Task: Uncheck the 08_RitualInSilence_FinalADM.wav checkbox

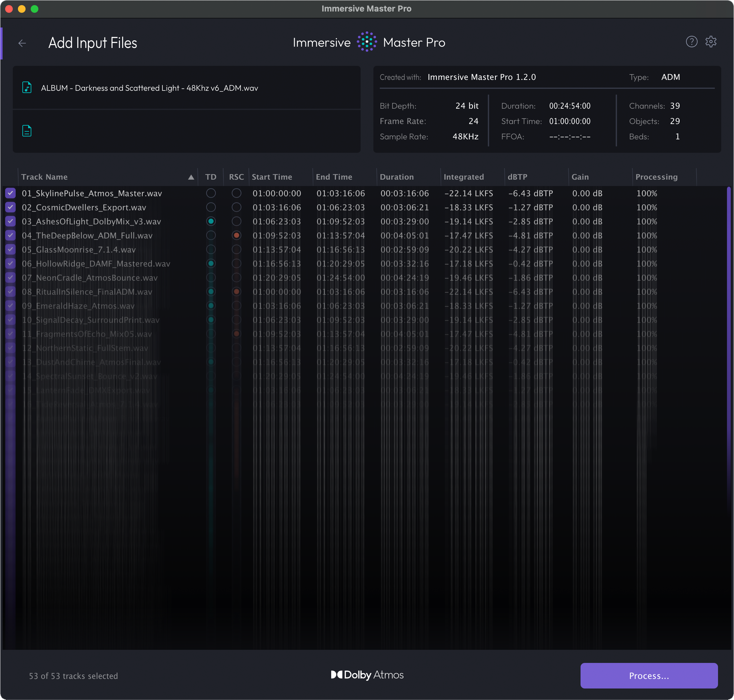Action: tap(11, 292)
